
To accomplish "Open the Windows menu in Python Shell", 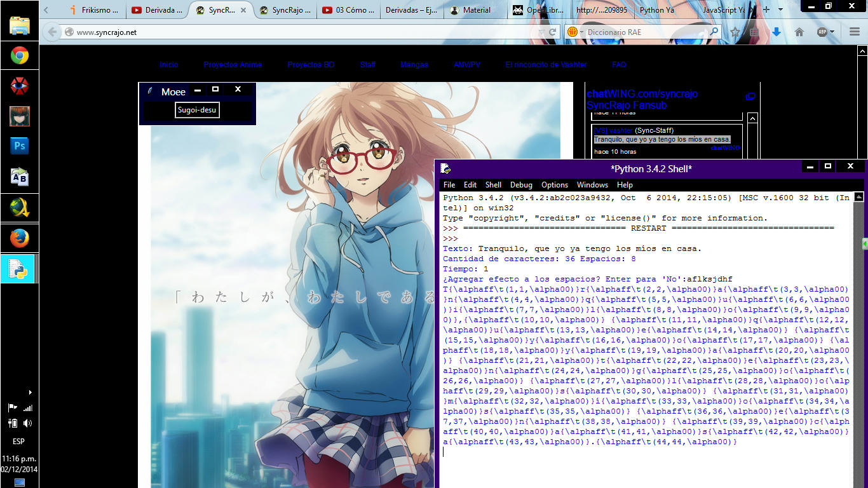I will (x=592, y=185).
